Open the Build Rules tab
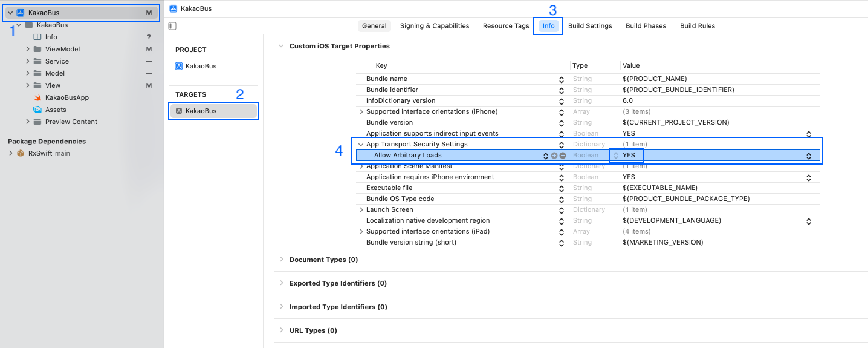Screen dimensions: 868x348 pyautogui.click(x=698, y=26)
